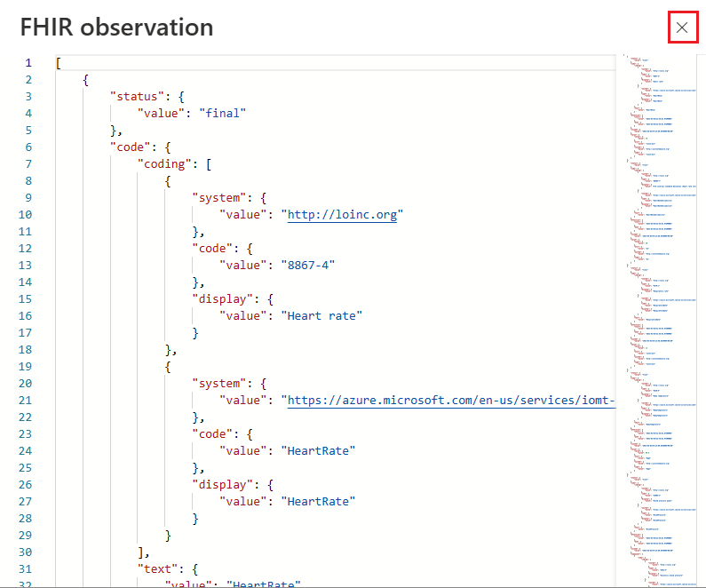This screenshot has height=588, width=706.
Task: Close the FHIR observation panel
Action: point(682,28)
